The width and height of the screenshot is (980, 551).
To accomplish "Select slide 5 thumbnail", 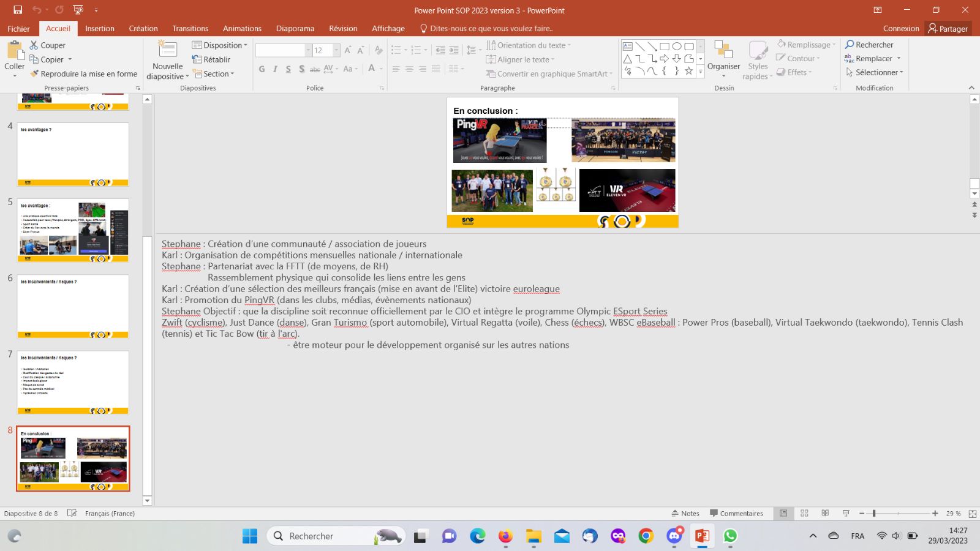I will [73, 230].
